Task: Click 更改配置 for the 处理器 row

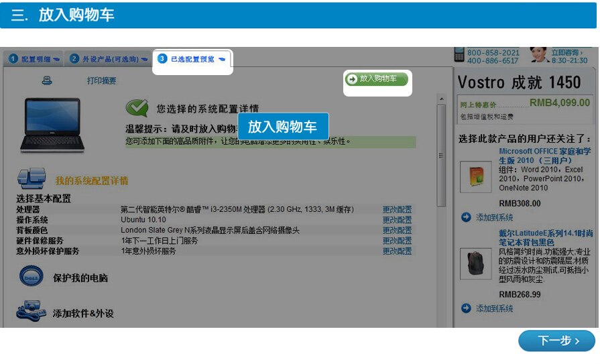Action: pos(397,209)
